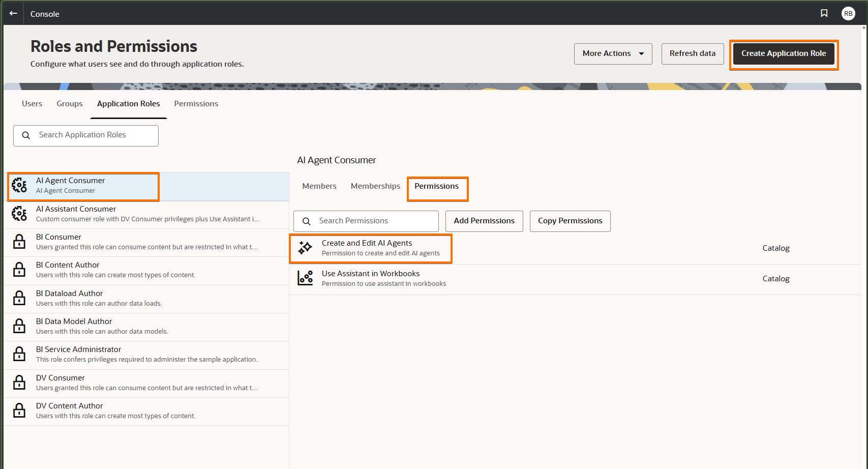868x469 pixels.
Task: Open the Catalog link for Create and Edit AI Agents
Action: pyautogui.click(x=775, y=248)
